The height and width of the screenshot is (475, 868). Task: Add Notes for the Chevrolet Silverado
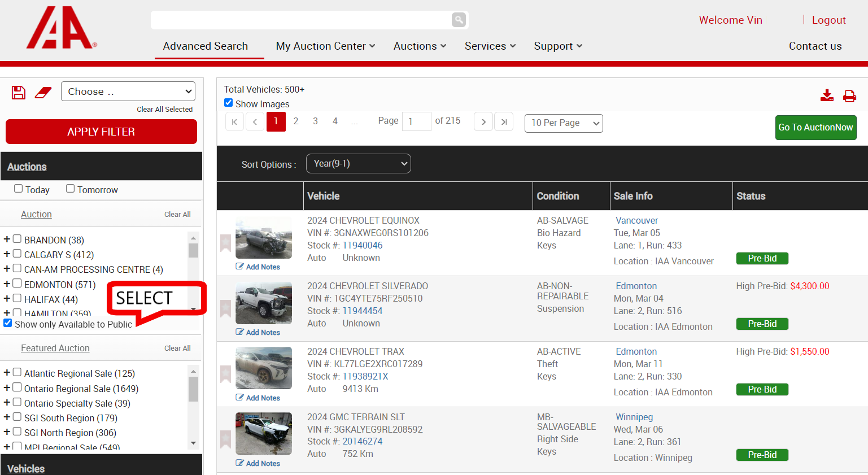[x=258, y=332]
